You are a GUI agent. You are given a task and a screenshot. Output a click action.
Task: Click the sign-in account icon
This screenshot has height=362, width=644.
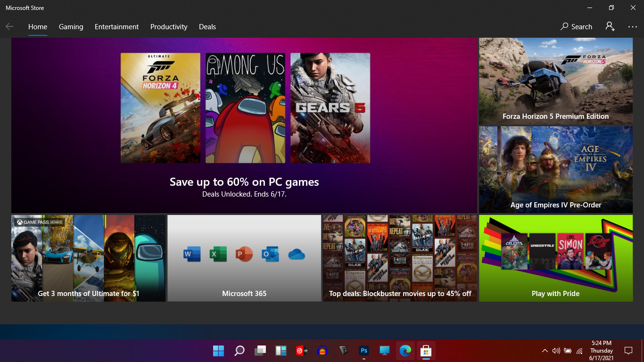[x=610, y=27]
